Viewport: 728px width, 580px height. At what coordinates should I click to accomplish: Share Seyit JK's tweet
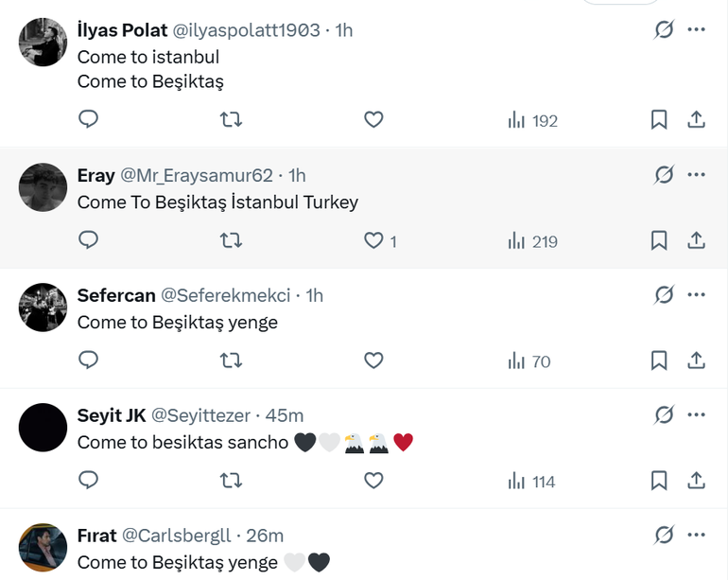(x=696, y=481)
